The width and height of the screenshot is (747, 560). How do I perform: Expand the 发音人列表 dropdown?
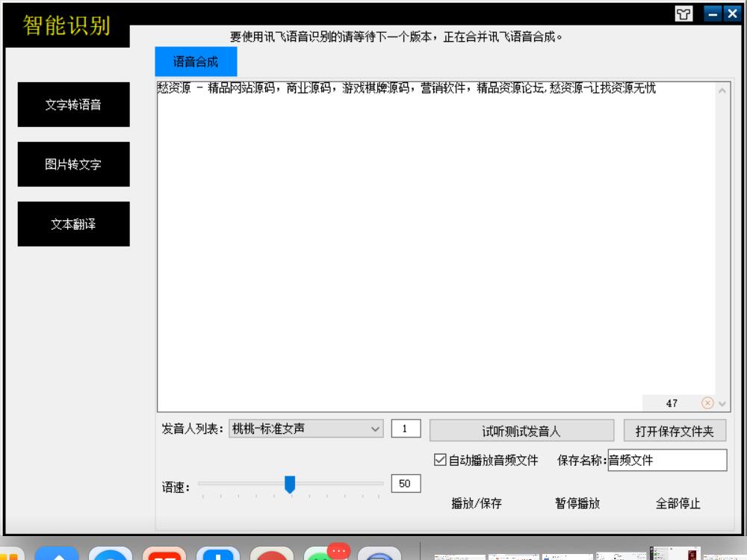(374, 429)
